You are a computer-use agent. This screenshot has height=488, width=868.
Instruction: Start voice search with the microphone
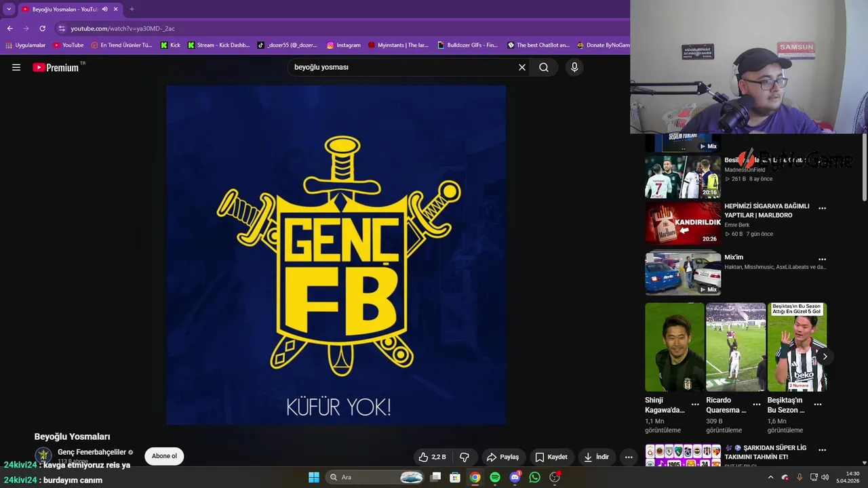(x=574, y=67)
